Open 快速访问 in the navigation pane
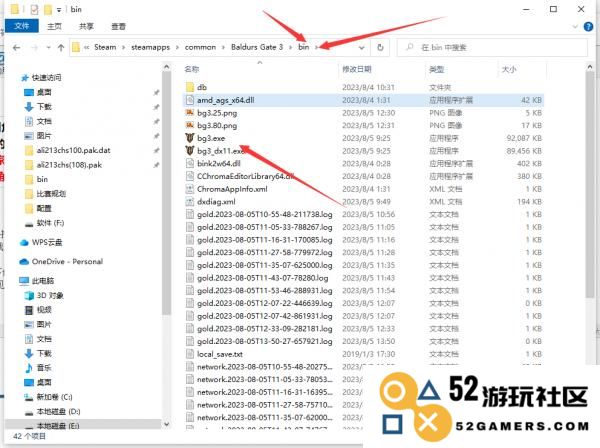600x448 pixels. (46, 78)
